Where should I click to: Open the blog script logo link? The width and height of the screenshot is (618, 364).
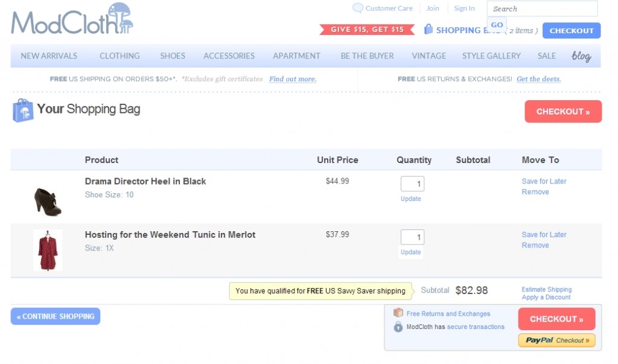click(x=581, y=56)
